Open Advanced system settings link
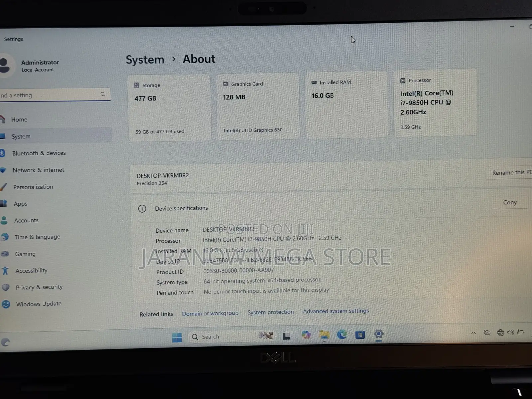 point(336,311)
